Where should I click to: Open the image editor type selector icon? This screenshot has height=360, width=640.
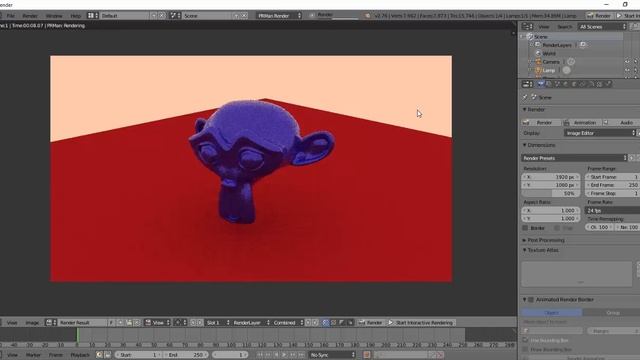coord(51,322)
